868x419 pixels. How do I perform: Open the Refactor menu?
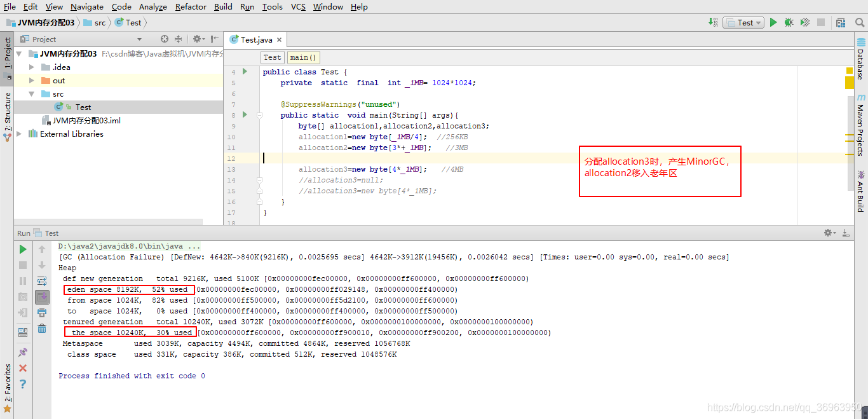[x=191, y=6]
